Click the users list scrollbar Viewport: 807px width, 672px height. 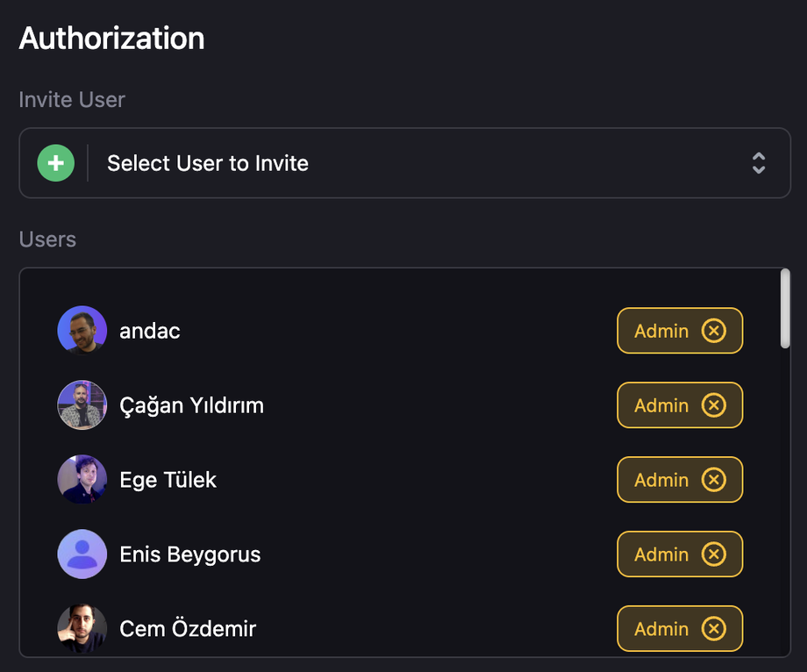(785, 309)
